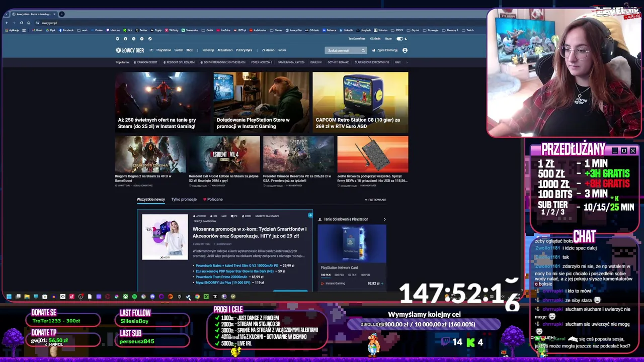
Task: Click the Windows Start button
Action: point(9,297)
